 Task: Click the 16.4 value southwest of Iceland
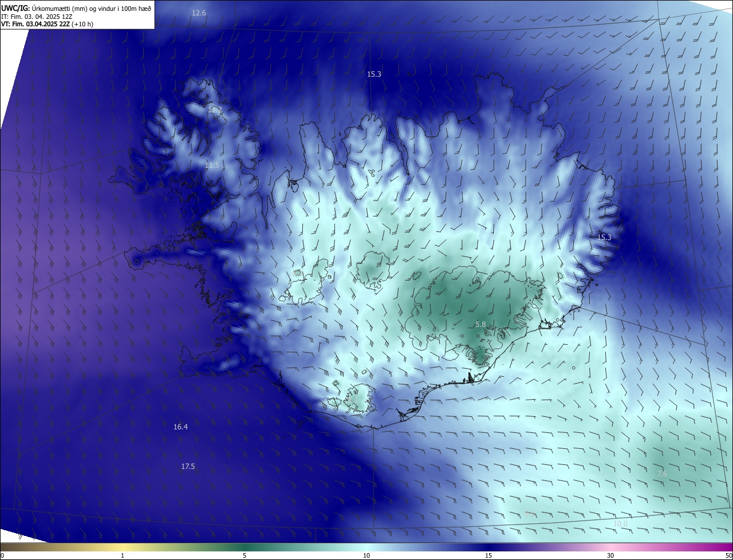pyautogui.click(x=180, y=427)
